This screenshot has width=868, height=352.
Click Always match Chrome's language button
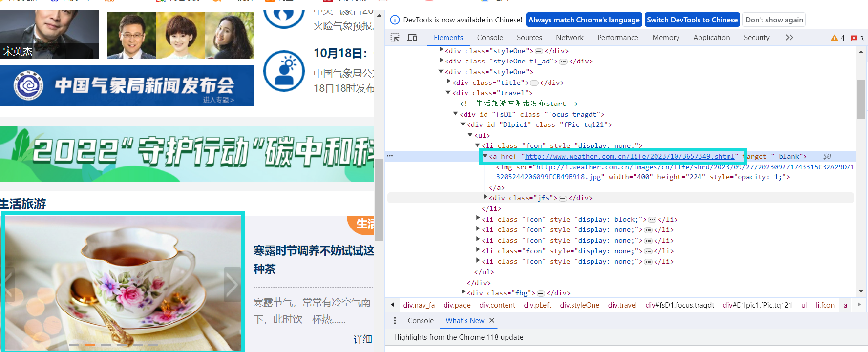pos(584,20)
